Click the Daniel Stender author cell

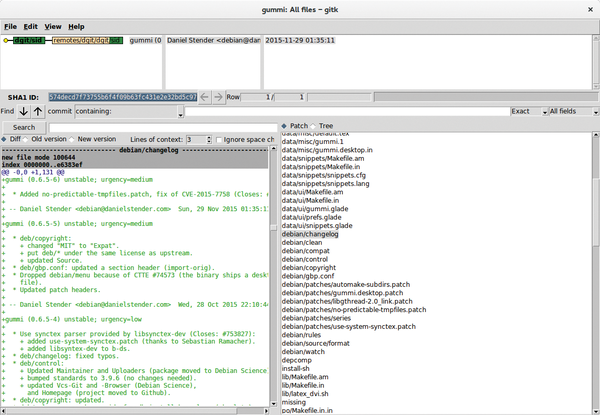point(214,40)
